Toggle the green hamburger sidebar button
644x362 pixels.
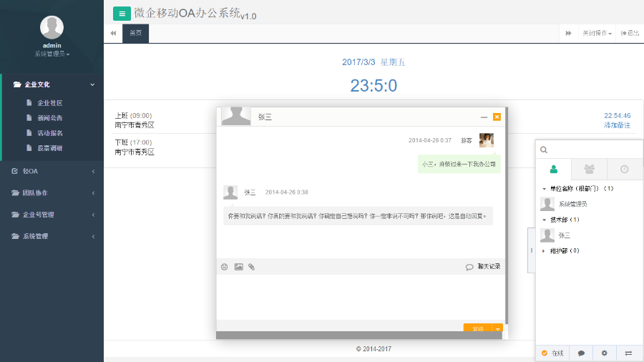(x=122, y=14)
